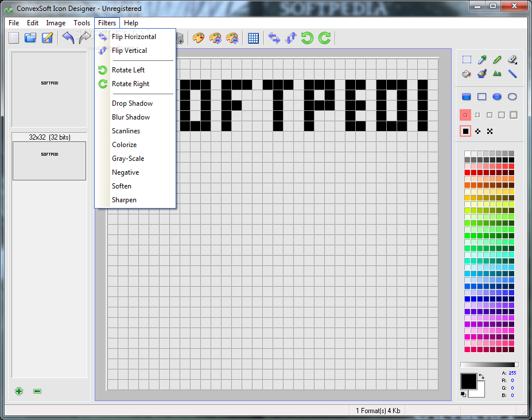532x420 pixels.
Task: Click the Redo arrow in the toolbar
Action: 84,38
